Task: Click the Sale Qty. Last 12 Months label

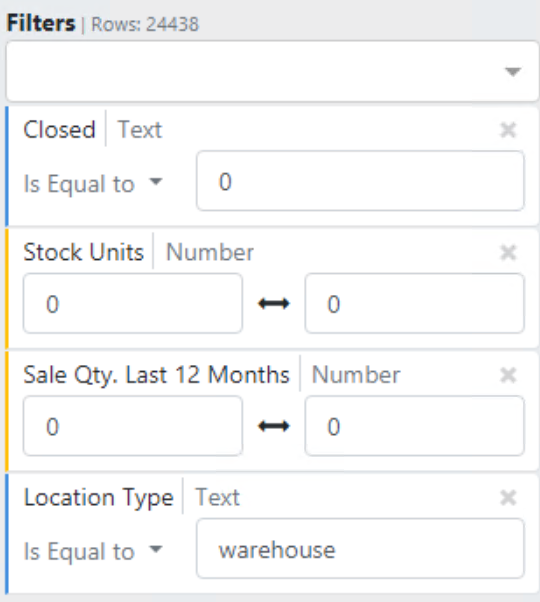Action: click(x=157, y=375)
